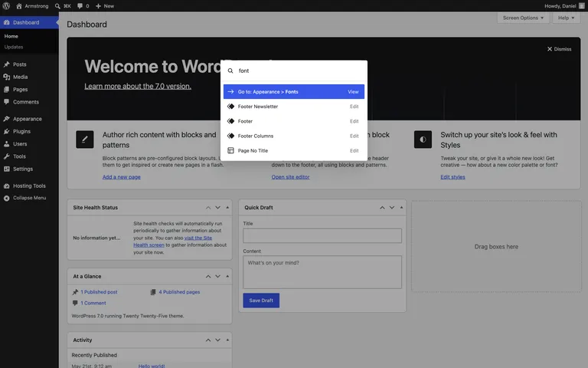The height and width of the screenshot is (368, 588).
Task: Click the WordPress logo in admin bar
Action: [6, 6]
